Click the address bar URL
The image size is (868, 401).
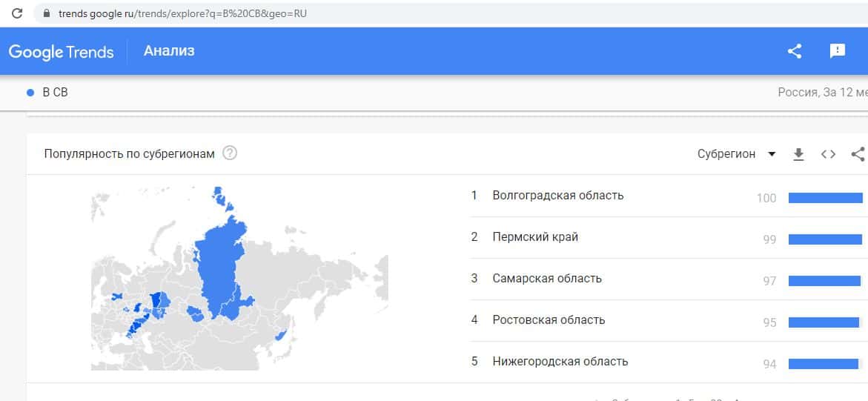182,13
